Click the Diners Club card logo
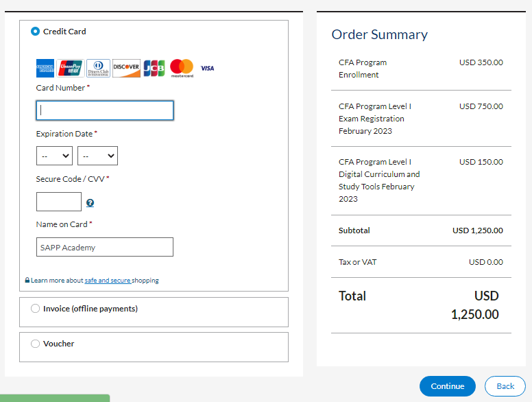Screen dimensions: 532x402 pyautogui.click(x=98, y=69)
